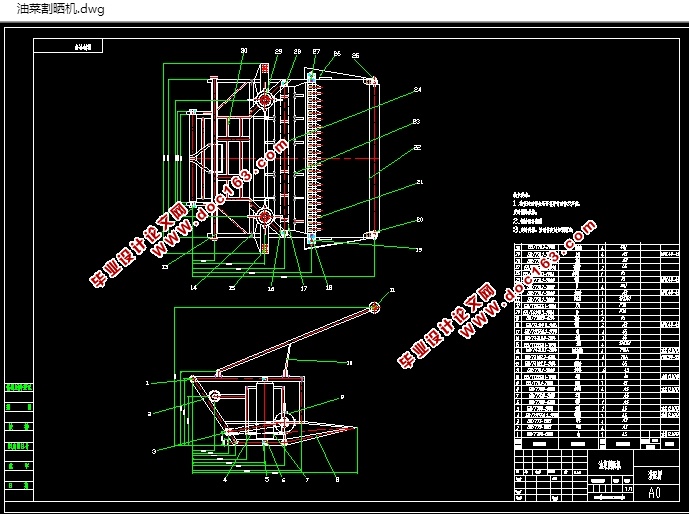
Task: Click callout number 14 below top view
Action: click(194, 288)
